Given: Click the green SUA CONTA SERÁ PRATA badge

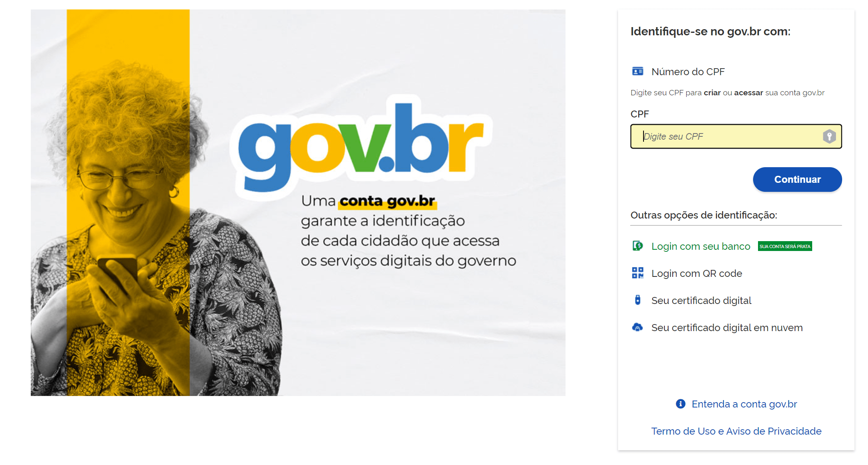Looking at the screenshot, I should point(785,246).
